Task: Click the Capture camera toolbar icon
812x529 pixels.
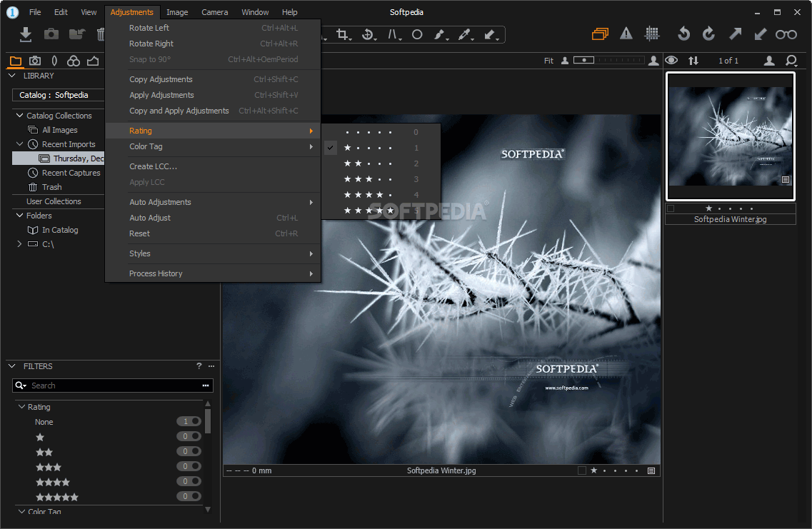Action: [x=51, y=34]
